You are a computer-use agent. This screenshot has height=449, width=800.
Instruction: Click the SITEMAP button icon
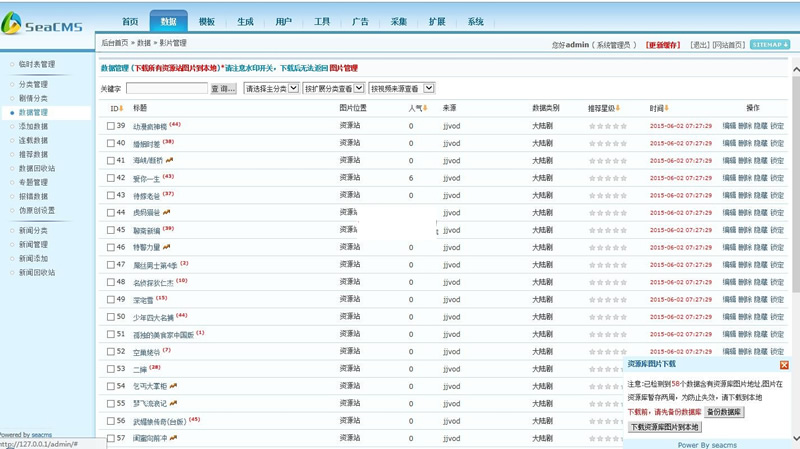pos(770,45)
